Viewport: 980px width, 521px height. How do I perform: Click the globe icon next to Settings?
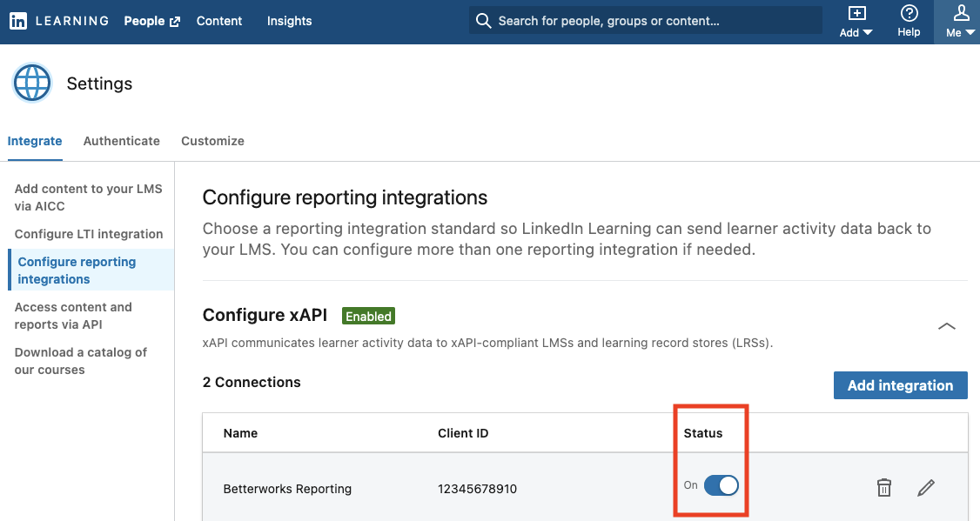pos(32,83)
